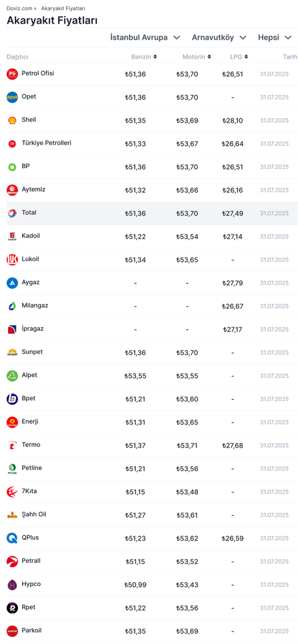Screen dimensions: 298x644
Task: Open the Hepsi filter dropdown
Action: (275, 37)
